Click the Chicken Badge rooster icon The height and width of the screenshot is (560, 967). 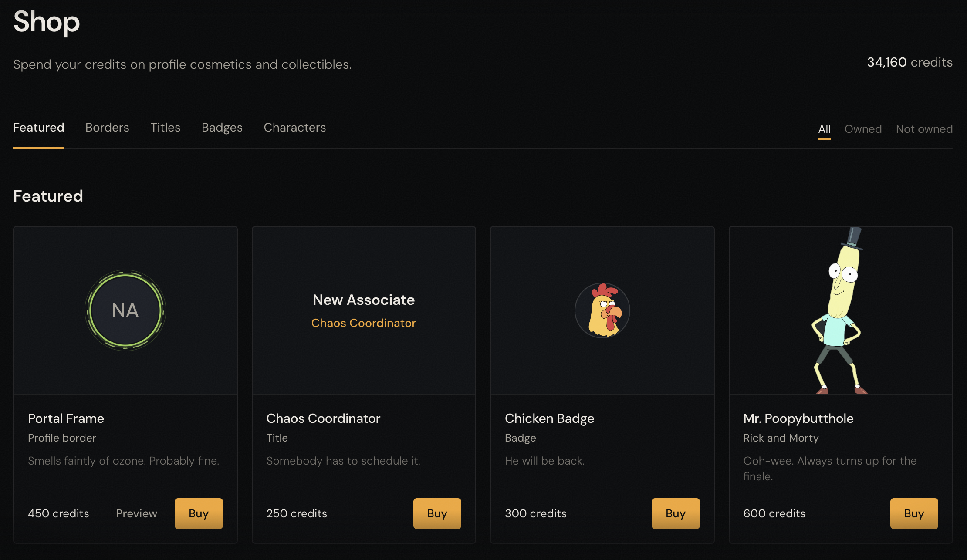602,310
